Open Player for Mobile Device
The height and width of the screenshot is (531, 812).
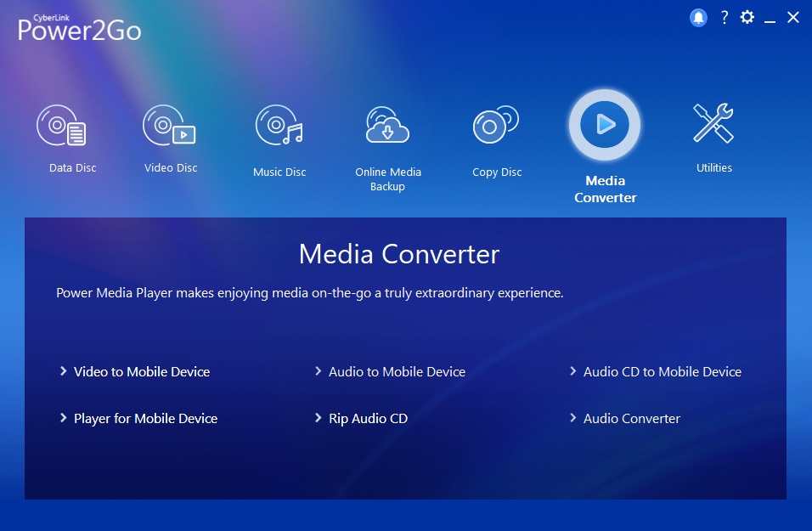[x=145, y=419]
